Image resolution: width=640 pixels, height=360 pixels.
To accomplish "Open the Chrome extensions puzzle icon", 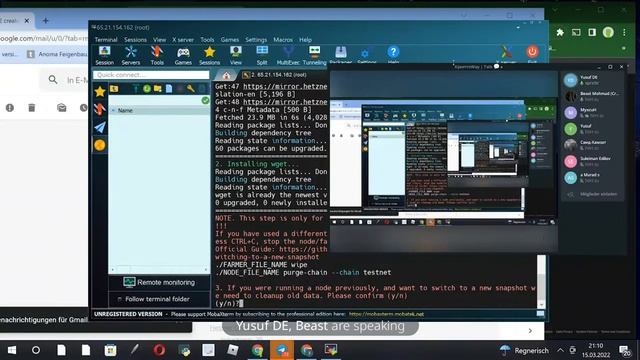I will (560, 32).
